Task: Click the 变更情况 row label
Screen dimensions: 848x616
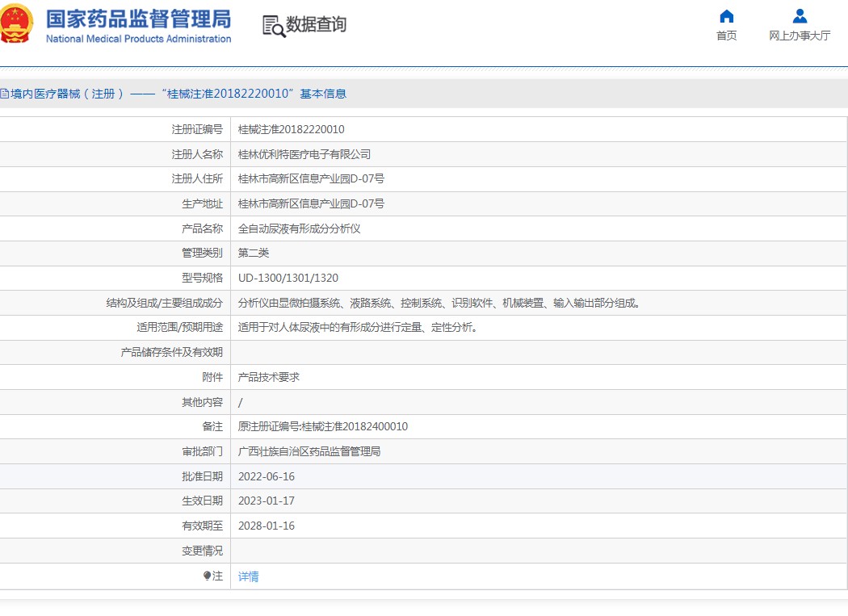Action: tap(202, 551)
